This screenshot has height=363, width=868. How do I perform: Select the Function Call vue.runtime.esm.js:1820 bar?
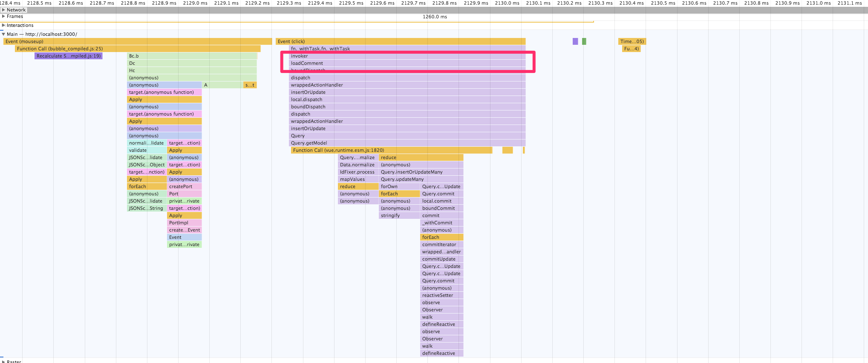392,150
